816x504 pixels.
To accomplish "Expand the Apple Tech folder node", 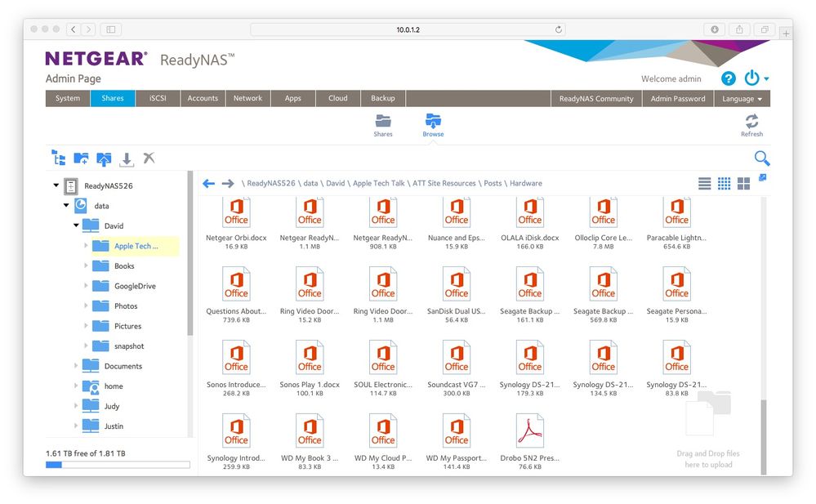I will coord(86,245).
